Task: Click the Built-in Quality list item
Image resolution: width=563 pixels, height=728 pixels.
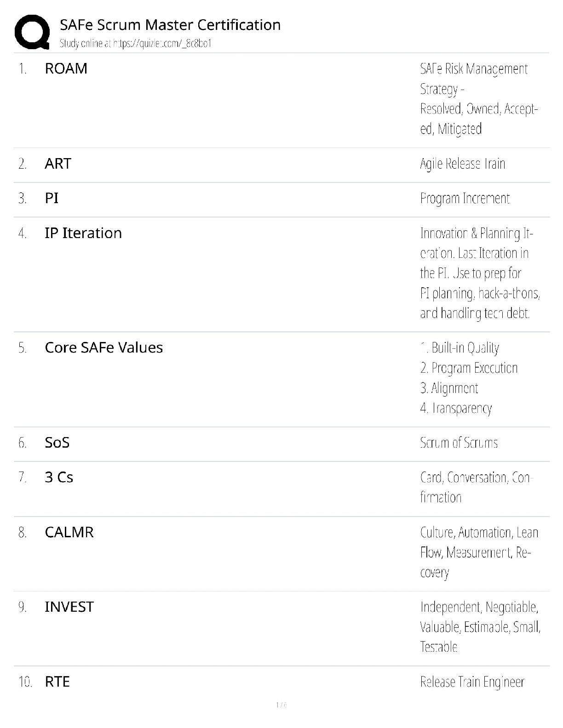Action: click(x=460, y=348)
